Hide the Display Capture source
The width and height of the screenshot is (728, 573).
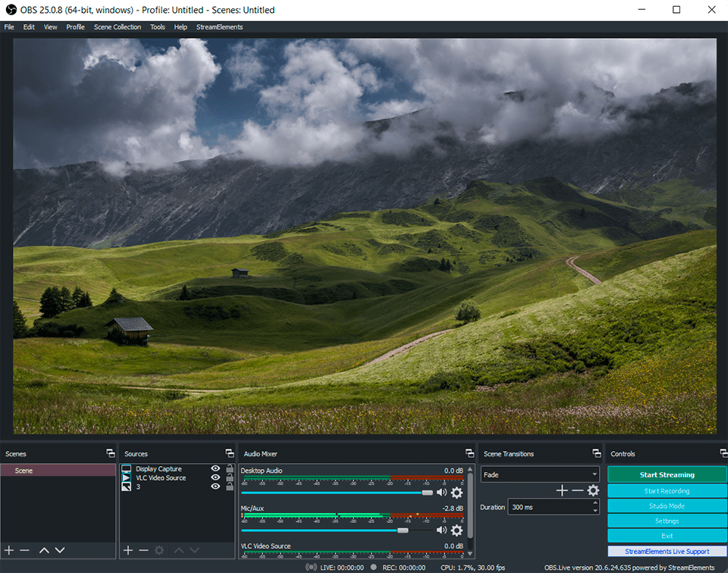[x=215, y=468]
